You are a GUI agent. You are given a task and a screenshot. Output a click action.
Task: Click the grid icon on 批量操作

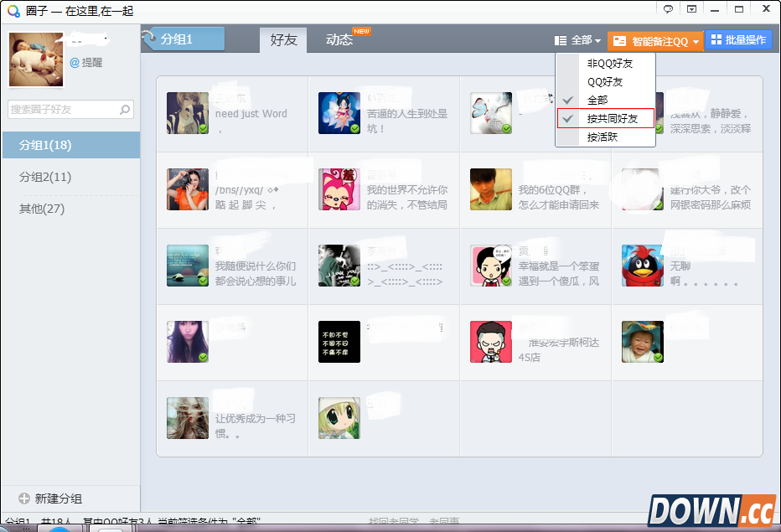[719, 39]
